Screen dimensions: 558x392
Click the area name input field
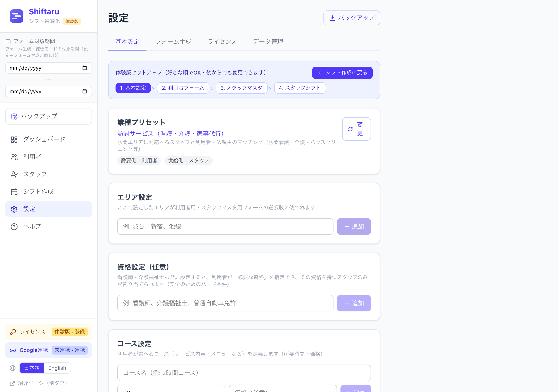click(x=225, y=227)
